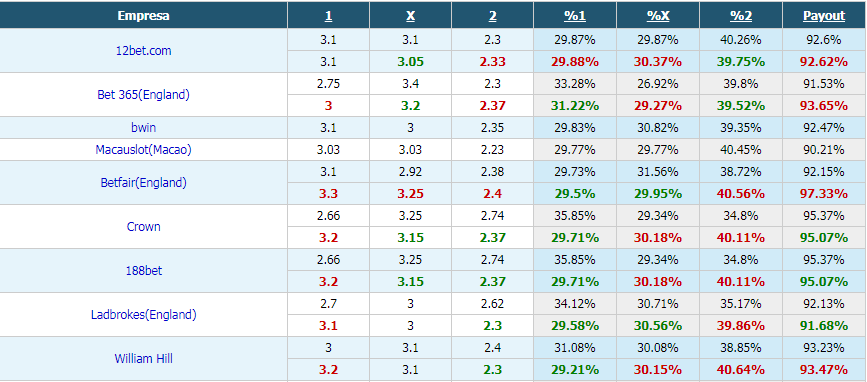
Task: Open the Ladbrokes(England) link
Action: [143, 315]
